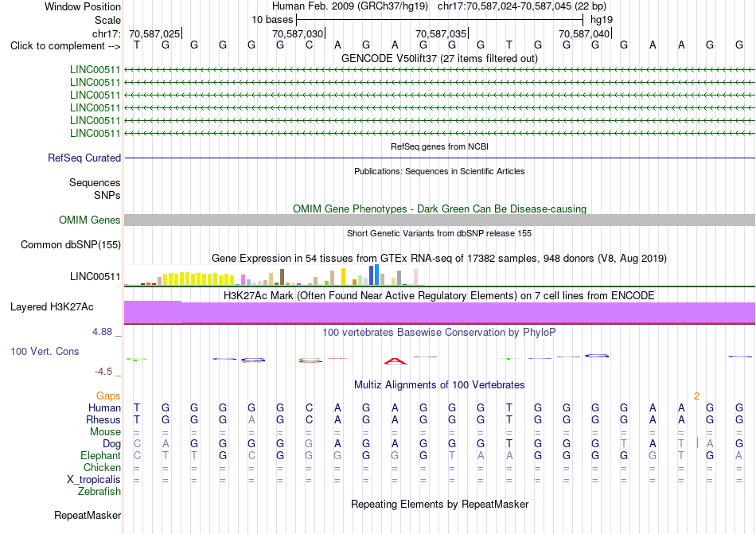756x534 pixels.
Task: Click the '10 bases' scale bar label
Action: 272,20
